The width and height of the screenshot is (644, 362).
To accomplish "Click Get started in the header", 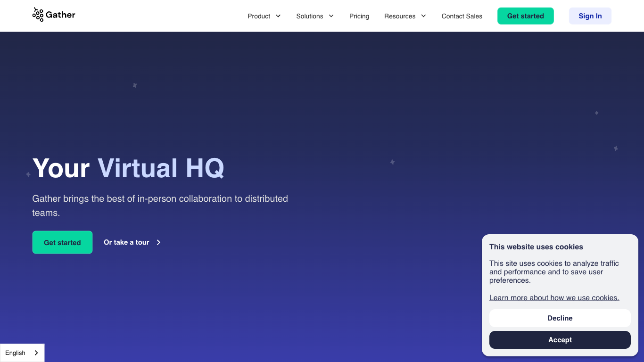I will [x=526, y=16].
